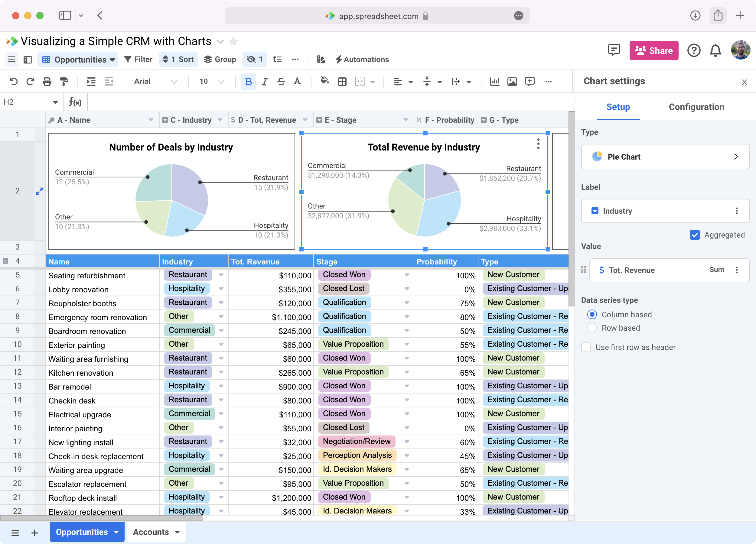Toggle the left sidebar panel icon
This screenshot has height=544, width=756.
coord(28,60)
